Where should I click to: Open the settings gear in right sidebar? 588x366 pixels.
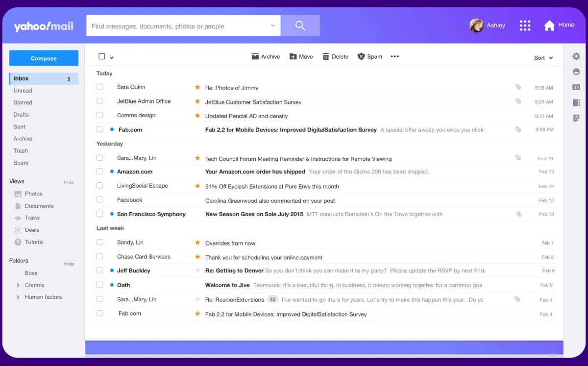(576, 56)
